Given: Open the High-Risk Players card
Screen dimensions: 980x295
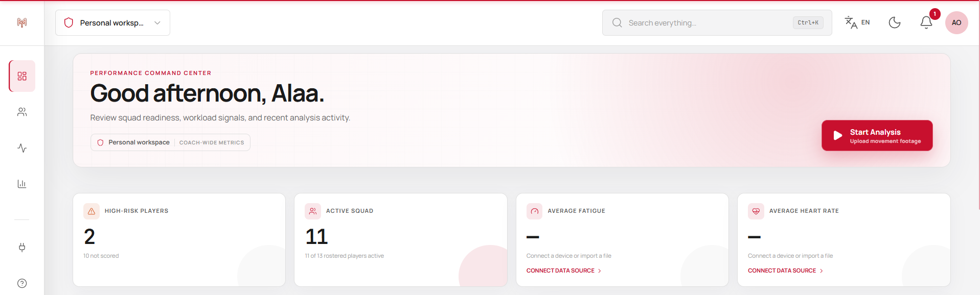Looking at the screenshot, I should point(179,240).
